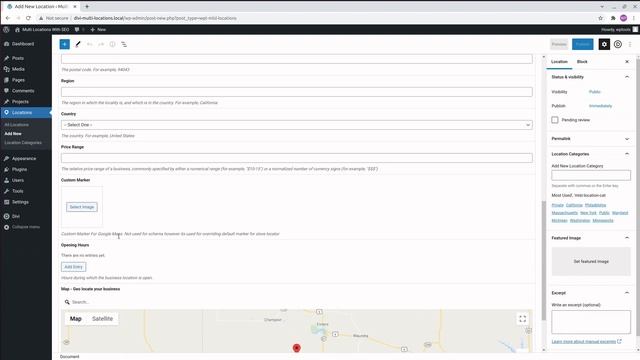Open the Country Select One dropdown
Viewport: 640px width, 360px height.
tap(297, 125)
